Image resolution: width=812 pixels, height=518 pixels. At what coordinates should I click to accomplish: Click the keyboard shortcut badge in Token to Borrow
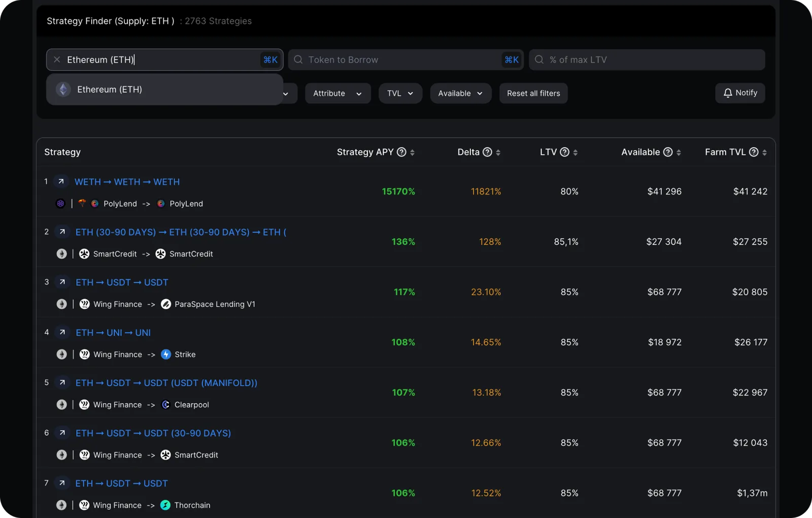(x=511, y=60)
